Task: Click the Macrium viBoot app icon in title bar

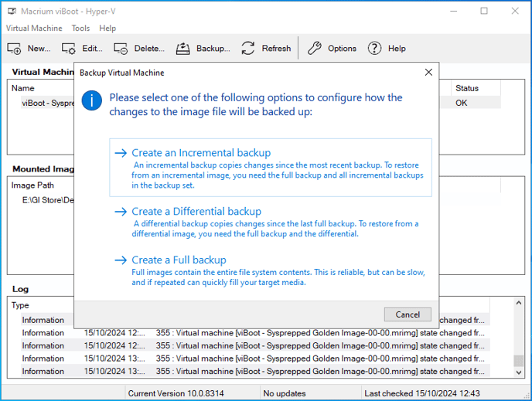Action: 12,11
